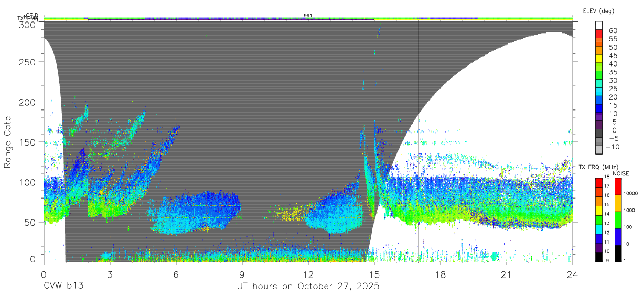Click the '45' label on the ELEV scale
The width and height of the screenshot is (644, 297).
pos(613,56)
